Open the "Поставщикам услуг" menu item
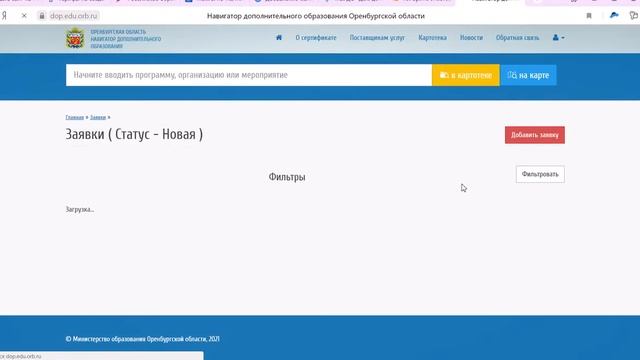 [377, 38]
